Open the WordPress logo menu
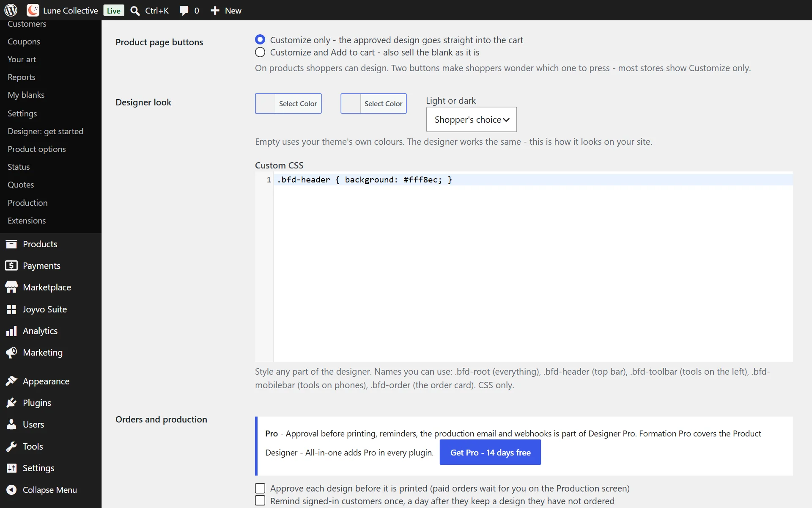812x508 pixels. pyautogui.click(x=11, y=10)
